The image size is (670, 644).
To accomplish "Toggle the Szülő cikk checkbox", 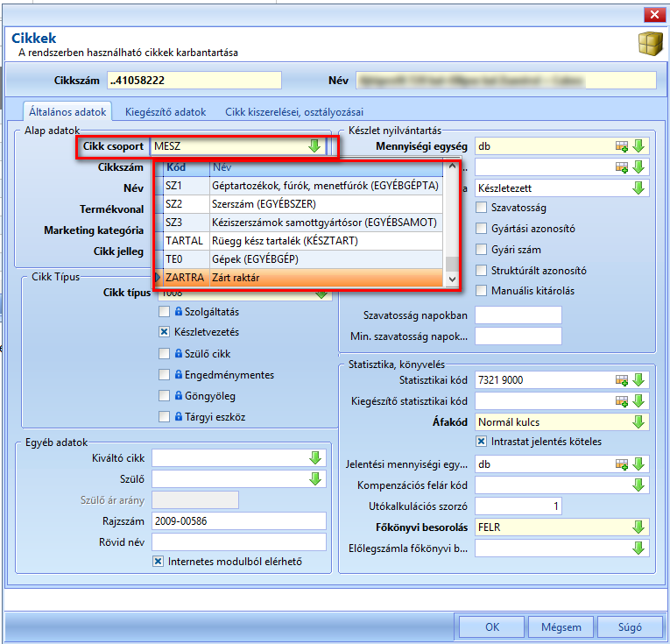I will click(164, 353).
